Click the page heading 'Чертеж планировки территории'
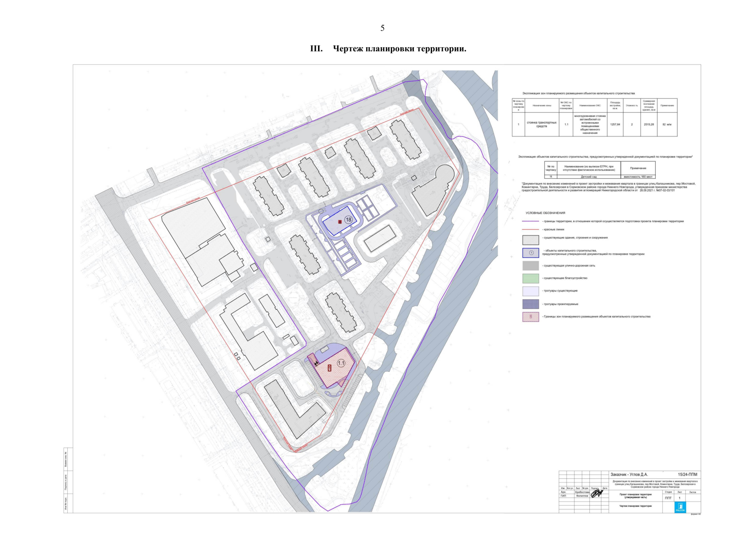 tap(399, 49)
